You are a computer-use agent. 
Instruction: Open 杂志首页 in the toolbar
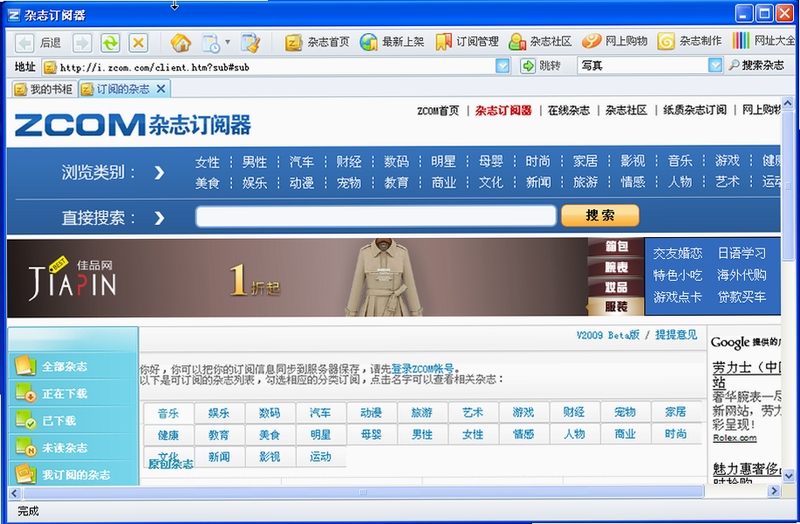317,42
